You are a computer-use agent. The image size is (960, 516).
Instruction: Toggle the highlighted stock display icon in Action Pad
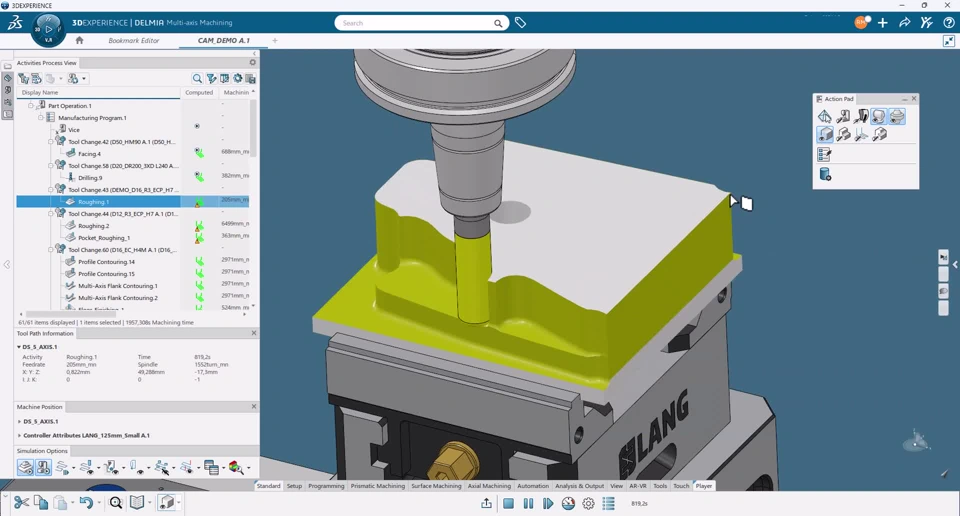coord(879,116)
